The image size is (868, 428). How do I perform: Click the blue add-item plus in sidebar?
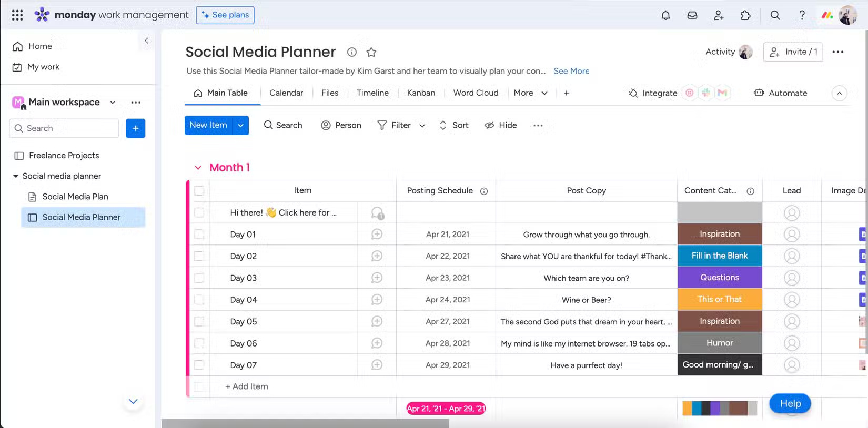(x=135, y=128)
